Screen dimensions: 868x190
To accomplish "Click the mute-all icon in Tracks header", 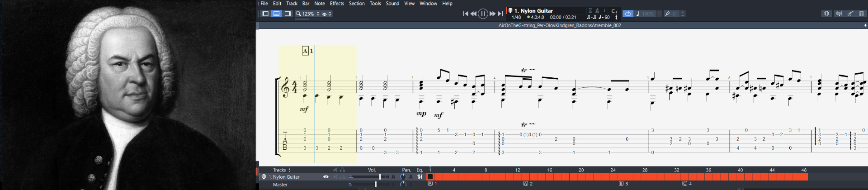I will click(335, 170).
